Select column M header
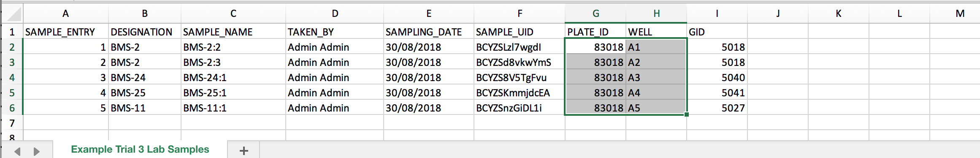The image size is (980, 158). click(x=960, y=14)
